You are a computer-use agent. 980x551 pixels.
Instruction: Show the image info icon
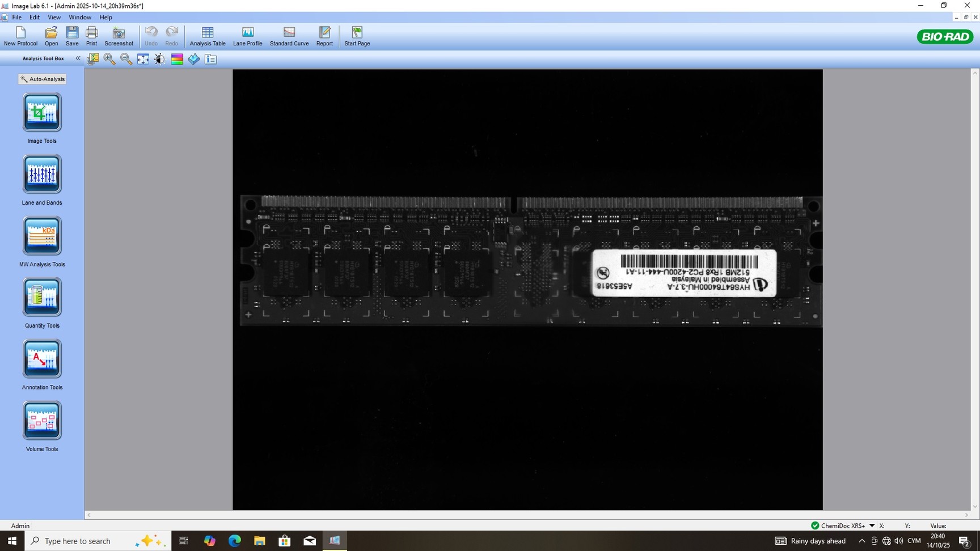pyautogui.click(x=211, y=59)
